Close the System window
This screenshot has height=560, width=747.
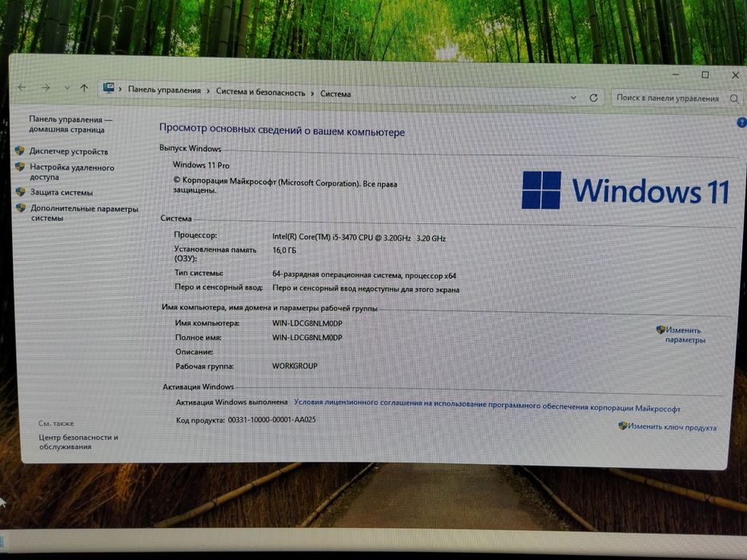click(735, 75)
